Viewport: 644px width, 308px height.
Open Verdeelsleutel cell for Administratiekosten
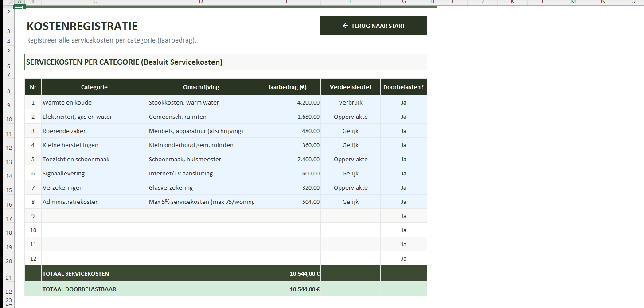pos(350,202)
